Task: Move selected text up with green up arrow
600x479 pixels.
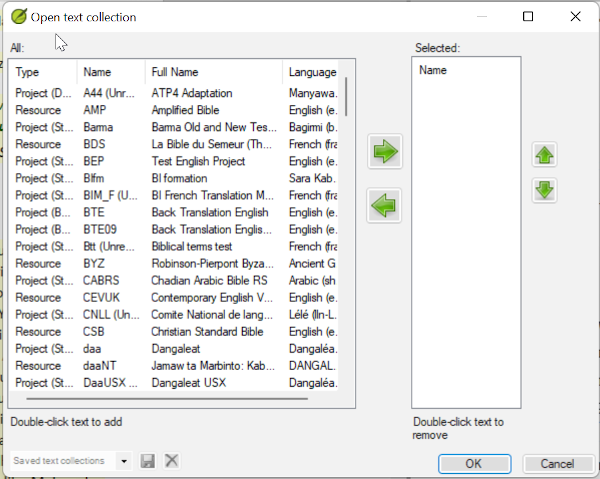Action: (544, 155)
